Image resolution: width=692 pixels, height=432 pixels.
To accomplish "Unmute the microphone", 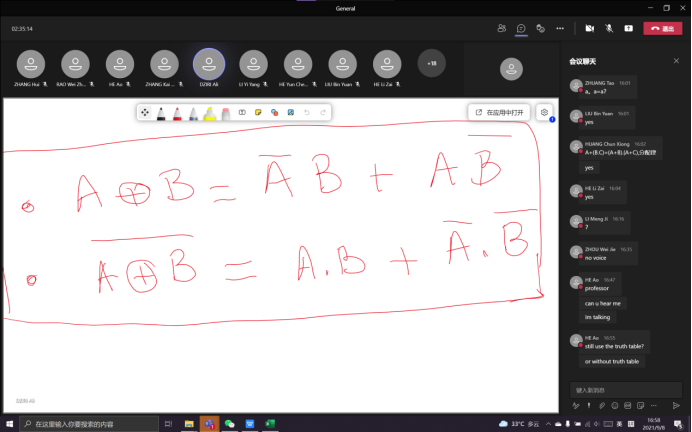I will click(608, 28).
